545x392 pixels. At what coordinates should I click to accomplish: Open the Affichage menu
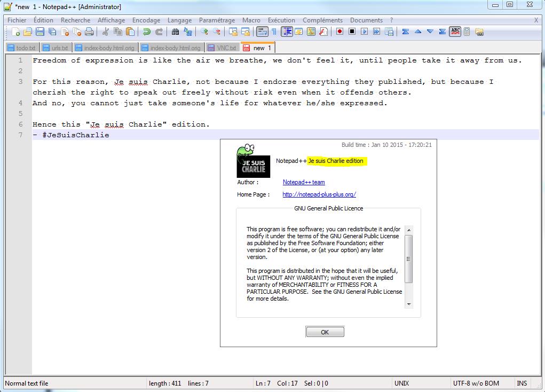(111, 20)
